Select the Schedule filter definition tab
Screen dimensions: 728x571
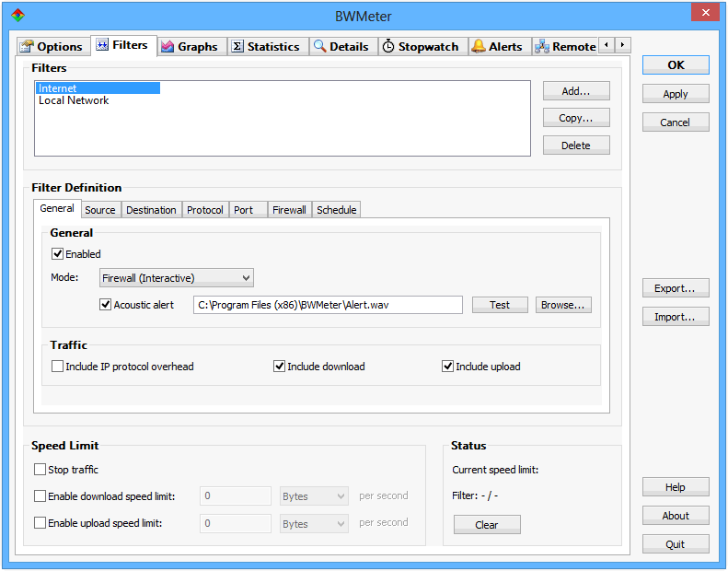[337, 210]
